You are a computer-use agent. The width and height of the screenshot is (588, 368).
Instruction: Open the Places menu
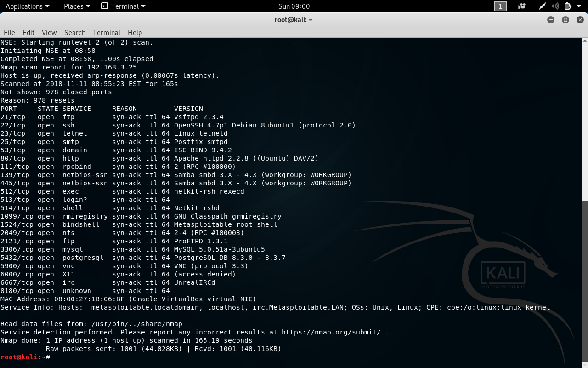click(x=77, y=6)
